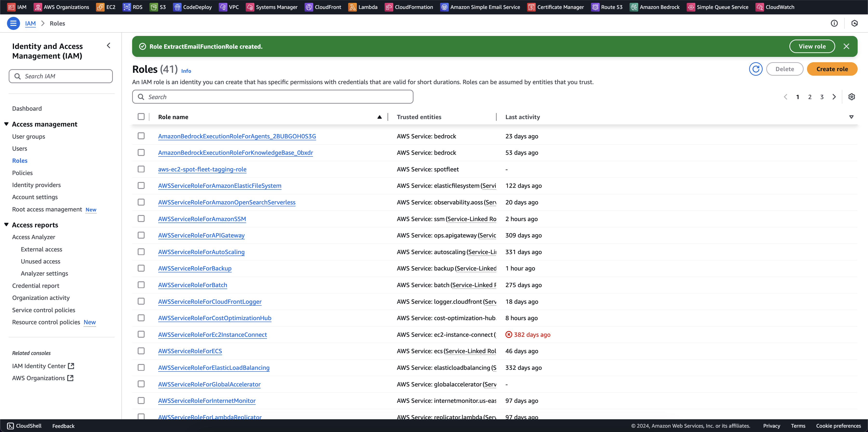Open Simple Queue Service shortcut icon
The width and height of the screenshot is (868, 432).
tap(691, 7)
